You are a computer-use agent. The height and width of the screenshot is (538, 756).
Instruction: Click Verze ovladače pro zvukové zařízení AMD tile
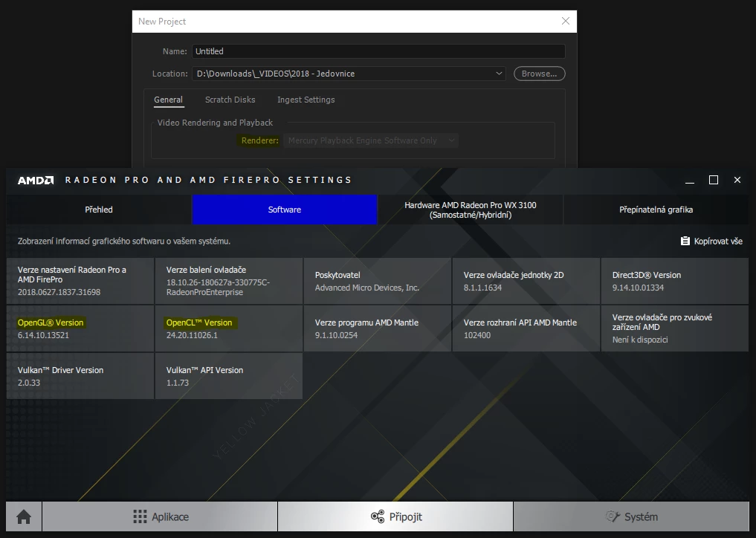click(674, 328)
